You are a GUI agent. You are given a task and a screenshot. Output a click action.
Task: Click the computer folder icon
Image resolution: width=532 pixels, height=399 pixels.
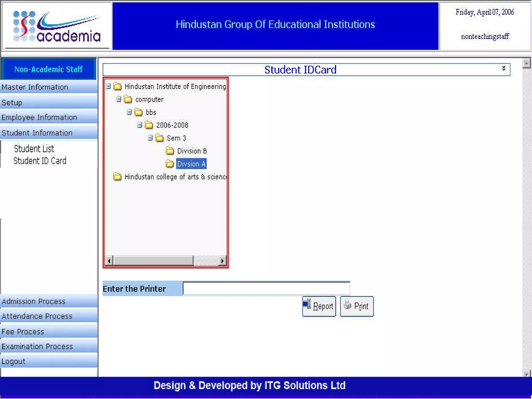point(128,99)
